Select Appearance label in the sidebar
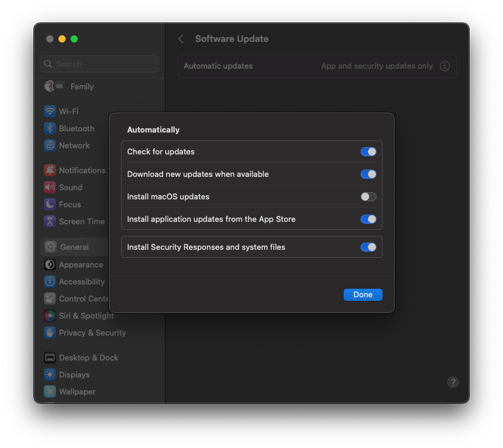Screen dimensions: 503x448 point(81,264)
